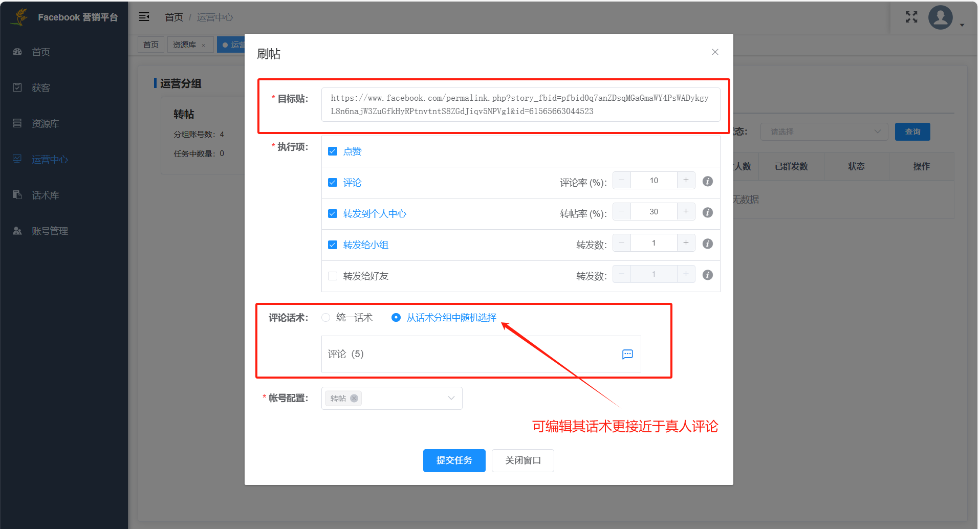Viewport: 980px width, 529px height.
Task: Uncheck the 评论 checkbox
Action: point(333,182)
